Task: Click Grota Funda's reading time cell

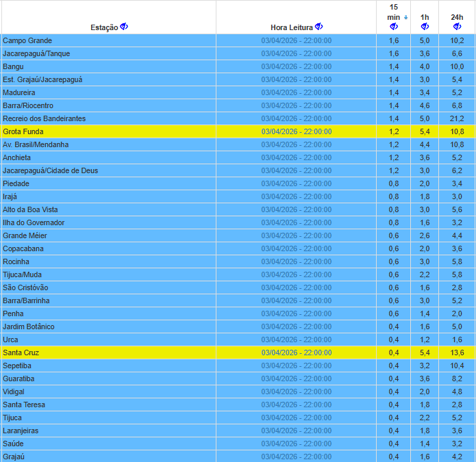Action: 297,131
